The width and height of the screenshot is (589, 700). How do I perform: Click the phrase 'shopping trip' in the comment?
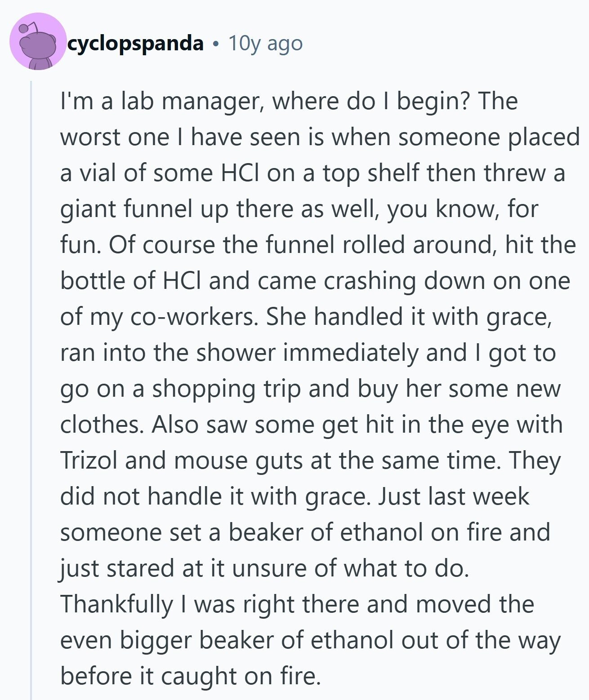pos(226,389)
